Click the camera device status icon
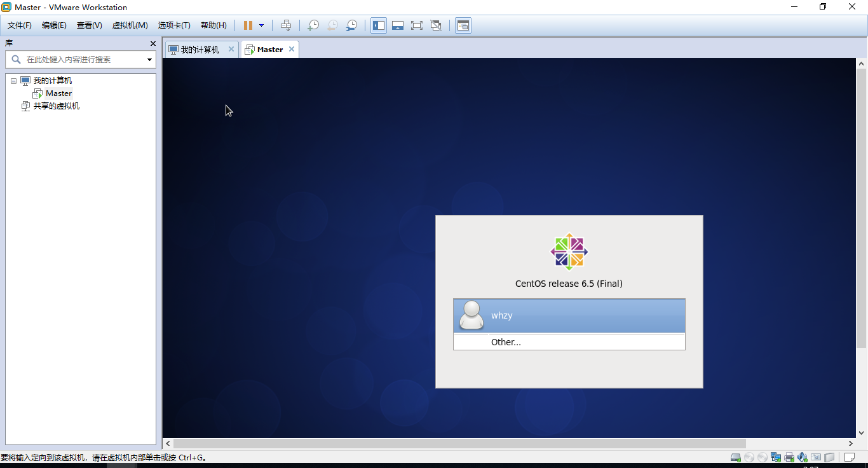 pos(816,457)
